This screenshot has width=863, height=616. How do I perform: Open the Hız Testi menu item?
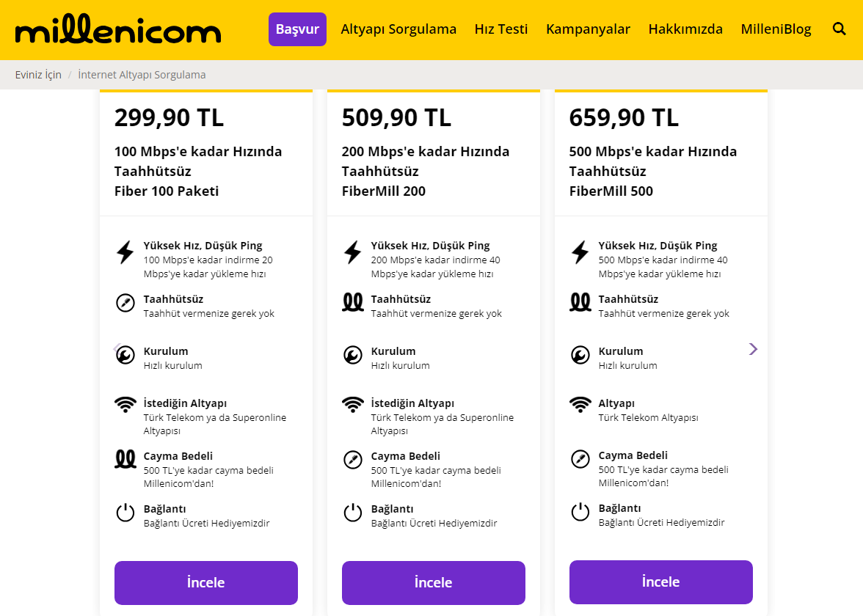pyautogui.click(x=501, y=29)
